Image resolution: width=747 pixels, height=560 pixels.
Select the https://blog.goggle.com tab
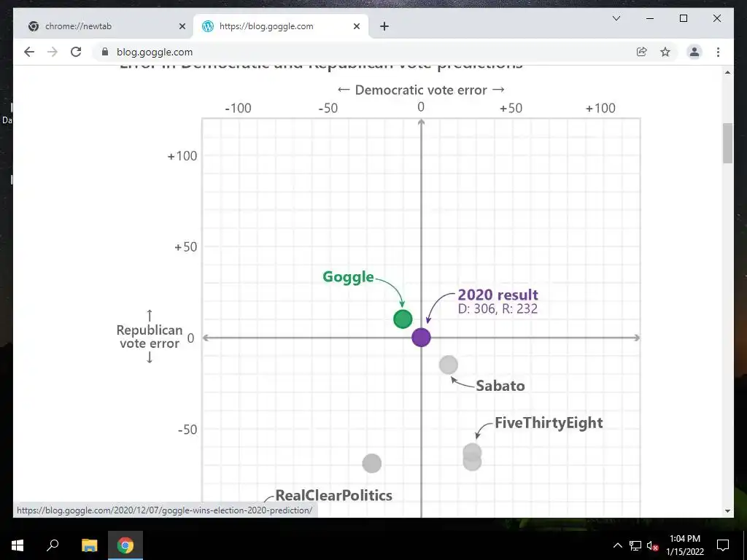tap(281, 26)
